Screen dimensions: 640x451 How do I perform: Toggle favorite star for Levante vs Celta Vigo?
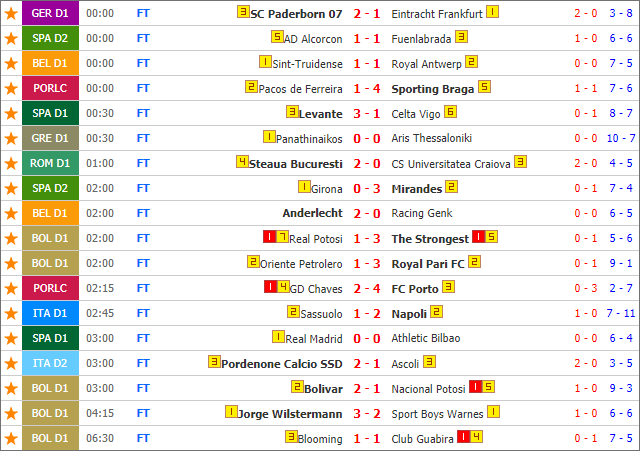tap(11, 113)
